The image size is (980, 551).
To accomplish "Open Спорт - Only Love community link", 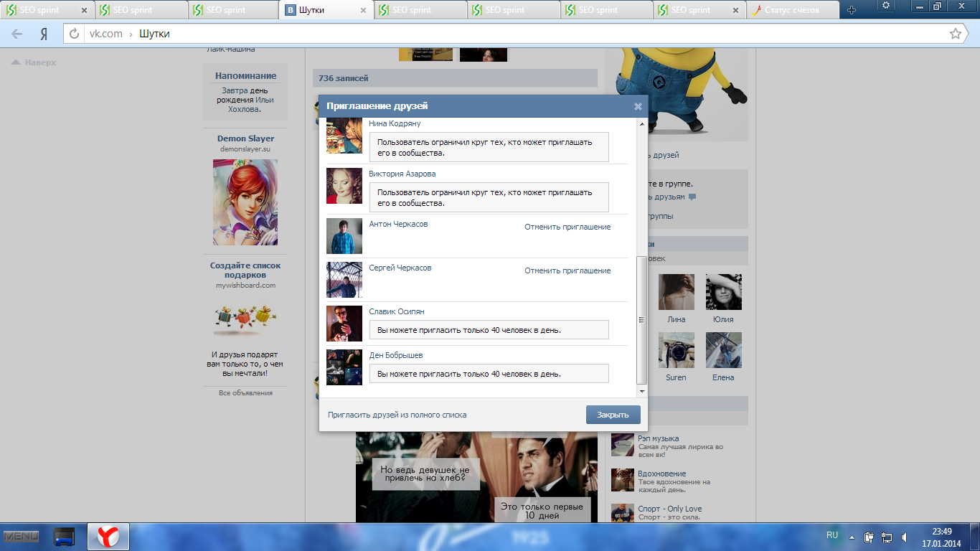I will (669, 509).
